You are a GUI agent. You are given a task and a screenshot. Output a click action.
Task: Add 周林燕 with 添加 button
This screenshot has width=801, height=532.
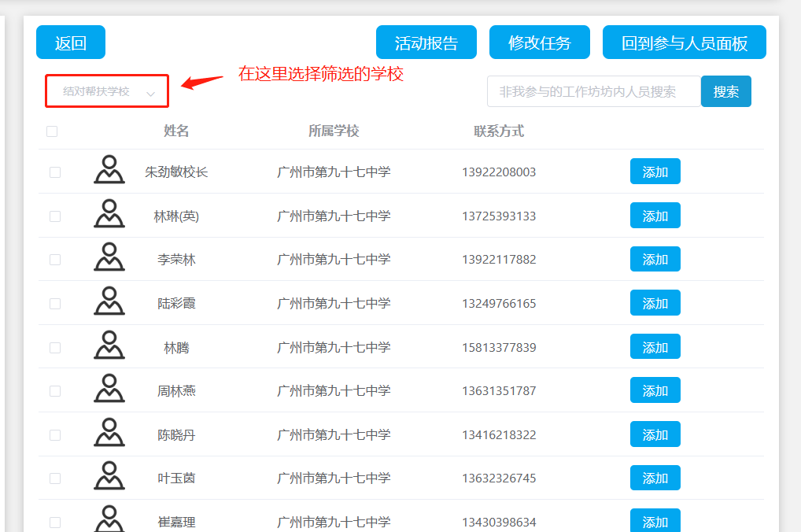pos(655,390)
